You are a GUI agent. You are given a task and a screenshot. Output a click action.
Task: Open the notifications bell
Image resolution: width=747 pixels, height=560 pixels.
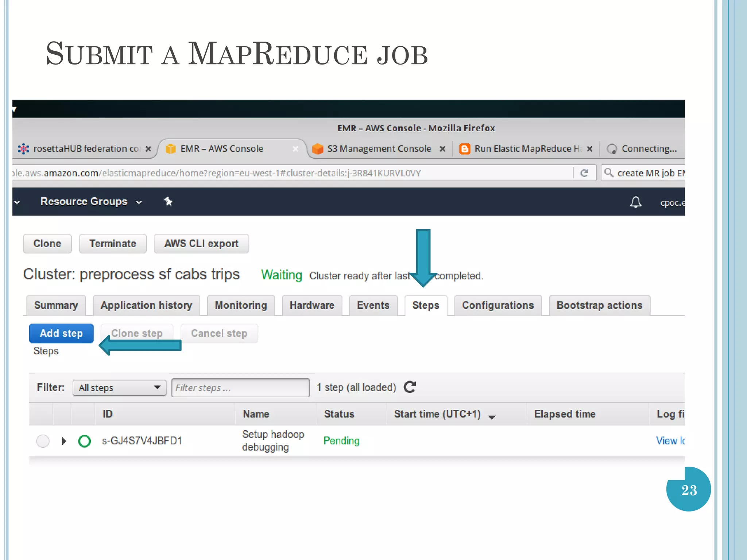pos(636,202)
